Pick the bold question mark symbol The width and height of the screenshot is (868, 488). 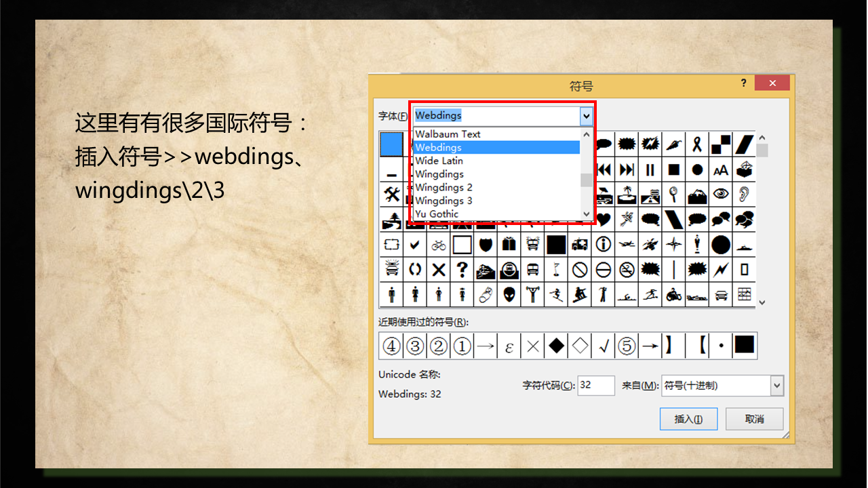pos(462,270)
